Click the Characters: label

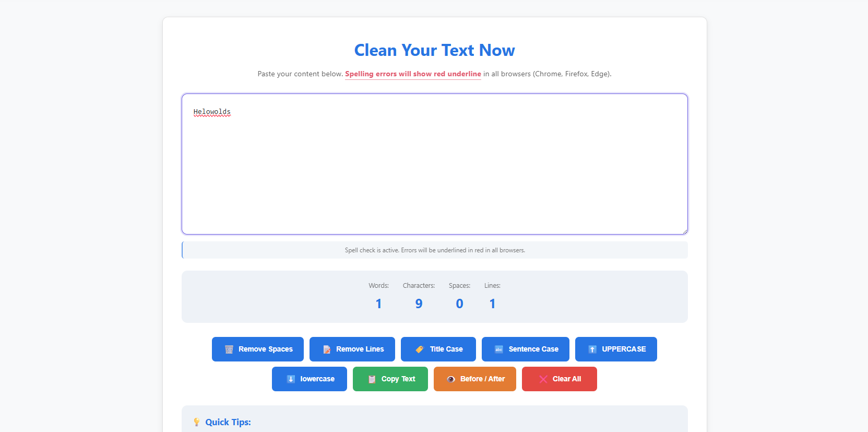pos(419,286)
